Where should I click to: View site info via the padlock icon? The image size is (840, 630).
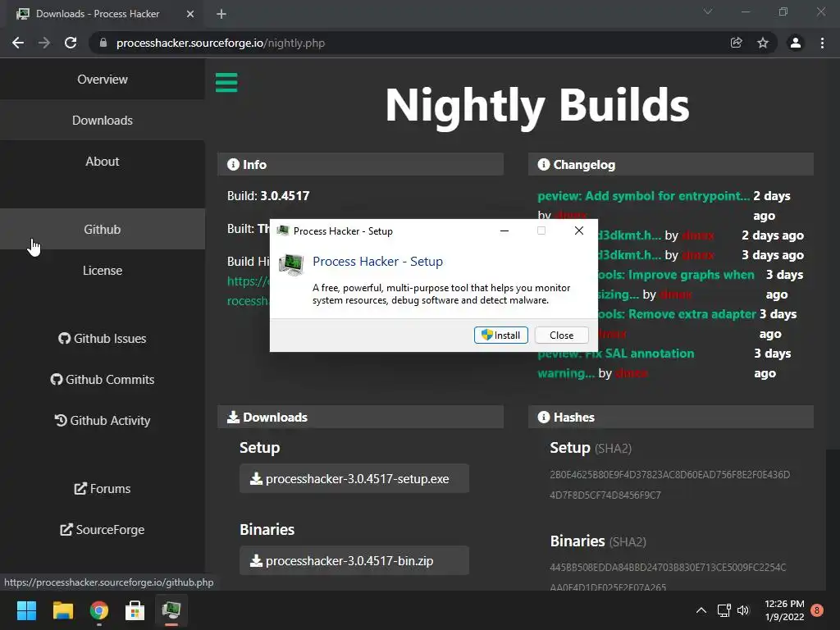(103, 43)
